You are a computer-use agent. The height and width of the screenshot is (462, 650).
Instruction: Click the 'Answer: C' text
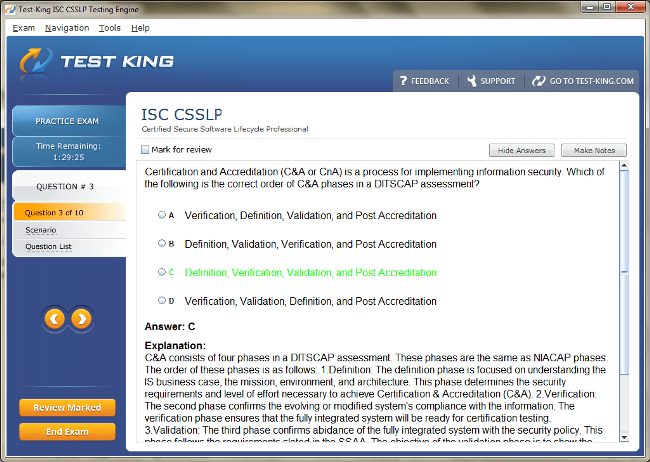170,326
